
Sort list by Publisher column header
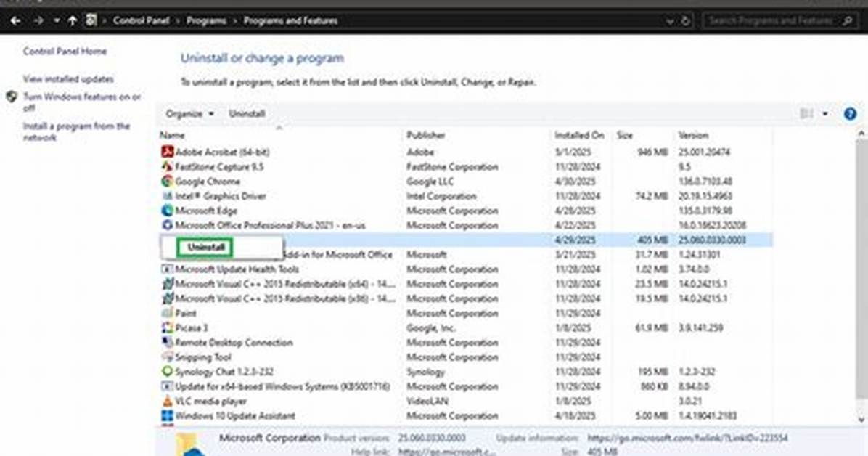click(x=426, y=135)
